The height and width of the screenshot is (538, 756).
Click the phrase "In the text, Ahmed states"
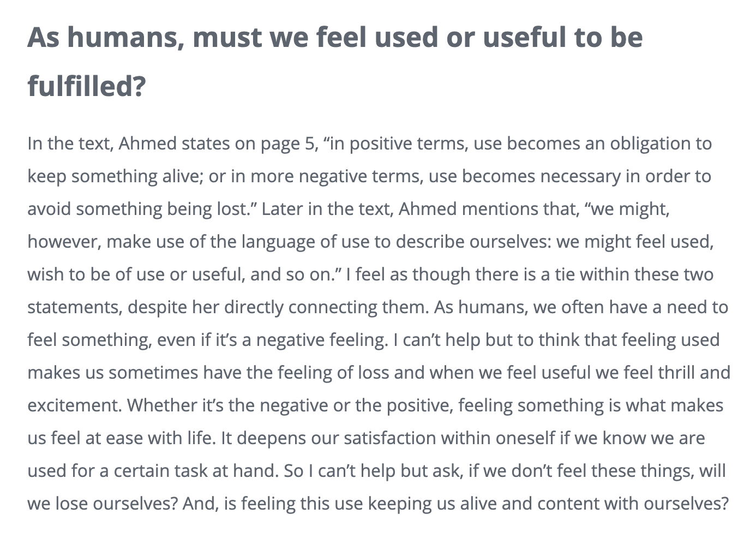coord(129,144)
